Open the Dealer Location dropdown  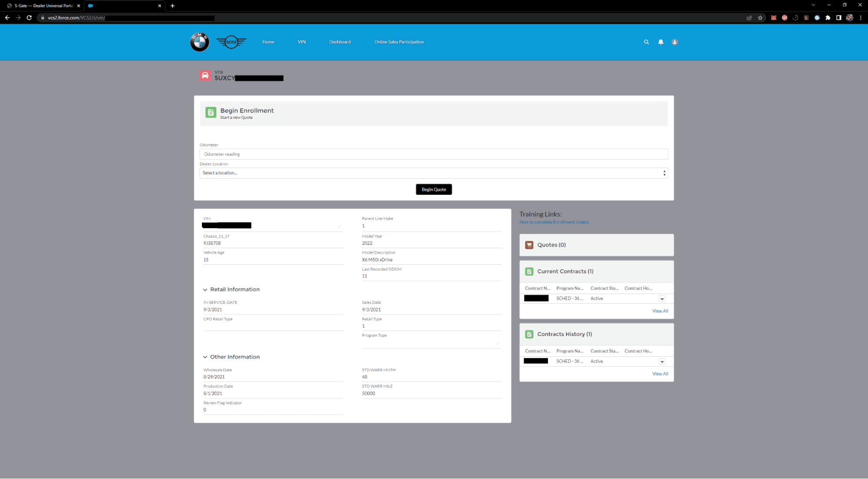pyautogui.click(x=433, y=173)
